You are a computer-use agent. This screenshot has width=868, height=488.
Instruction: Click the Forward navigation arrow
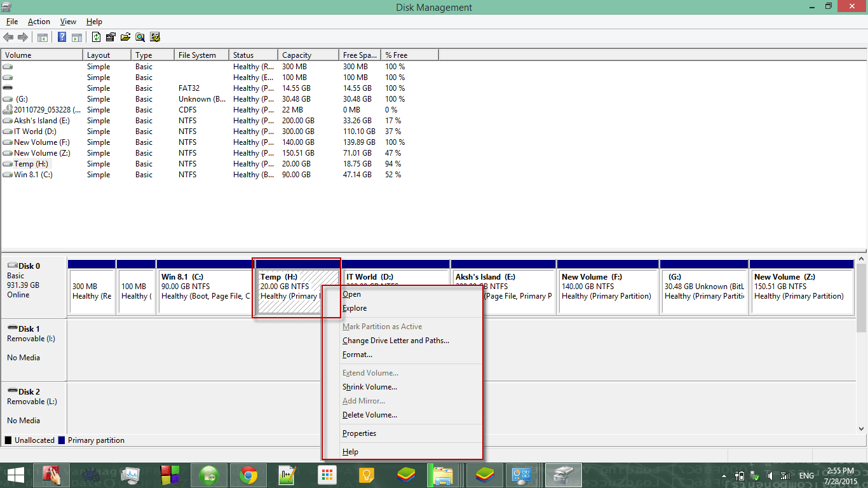pos(23,36)
